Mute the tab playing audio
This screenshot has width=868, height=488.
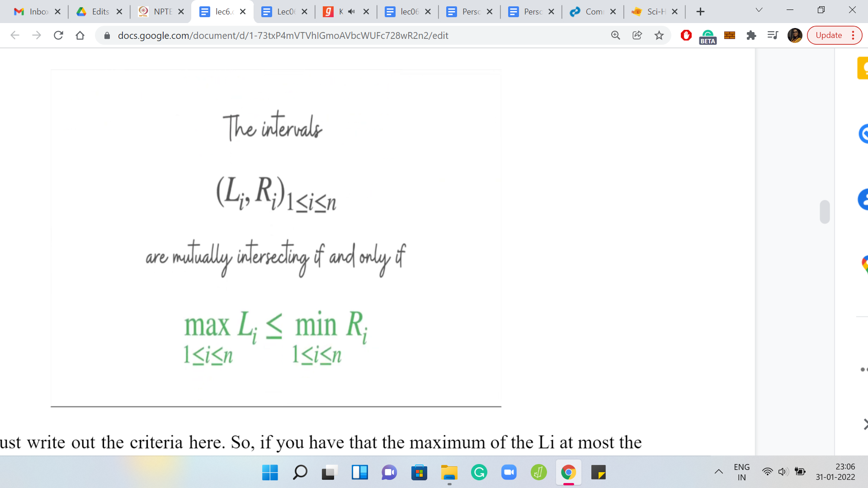pyautogui.click(x=352, y=12)
